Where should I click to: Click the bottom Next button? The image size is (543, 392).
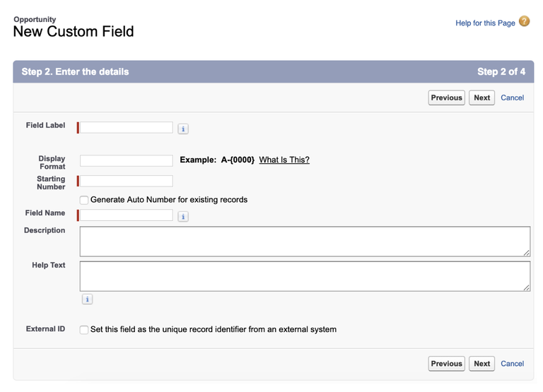(x=481, y=364)
